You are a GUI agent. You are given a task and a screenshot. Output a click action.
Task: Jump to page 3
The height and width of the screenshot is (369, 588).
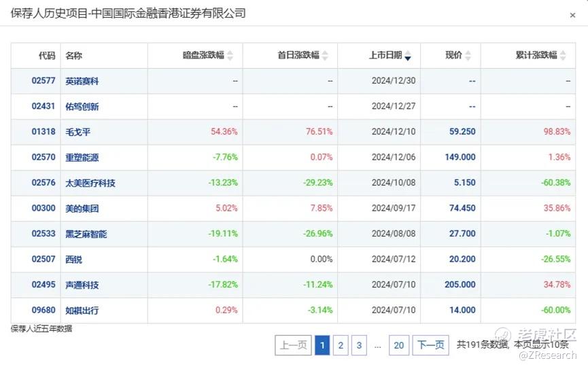click(359, 345)
